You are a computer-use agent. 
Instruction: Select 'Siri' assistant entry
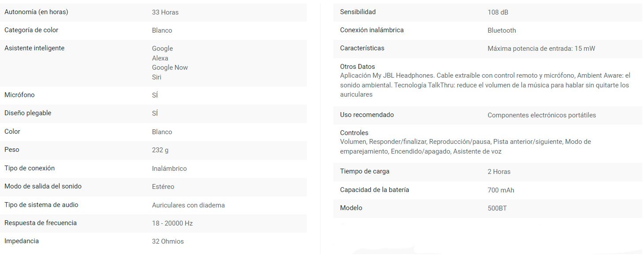[156, 77]
